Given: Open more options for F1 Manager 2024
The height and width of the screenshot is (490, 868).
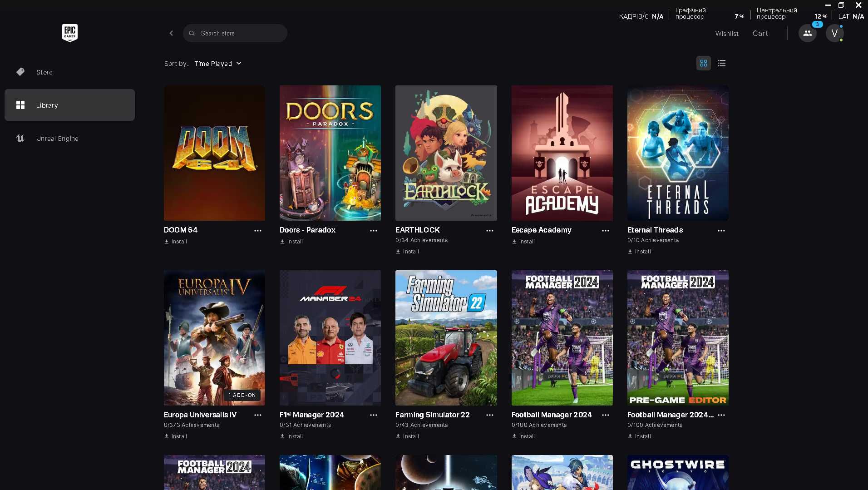Looking at the screenshot, I should (374, 415).
